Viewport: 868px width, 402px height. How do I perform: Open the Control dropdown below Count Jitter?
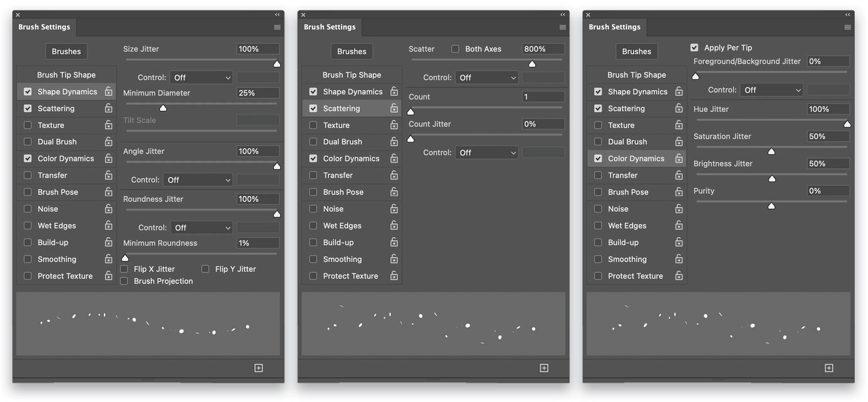487,153
